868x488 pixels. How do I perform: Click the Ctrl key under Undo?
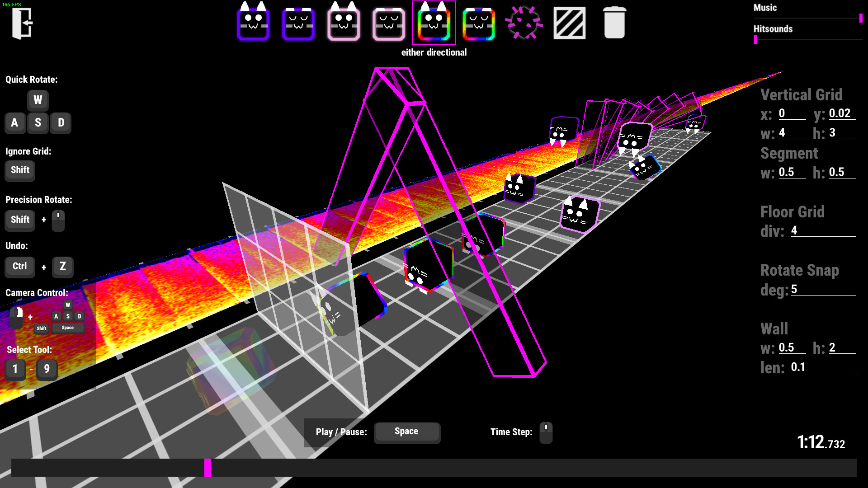[x=20, y=266]
